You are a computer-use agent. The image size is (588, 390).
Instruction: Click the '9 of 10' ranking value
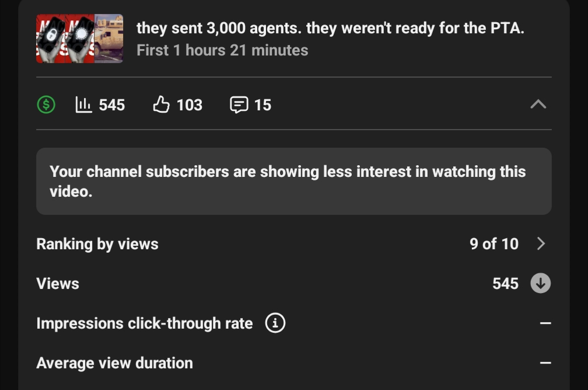coord(494,243)
